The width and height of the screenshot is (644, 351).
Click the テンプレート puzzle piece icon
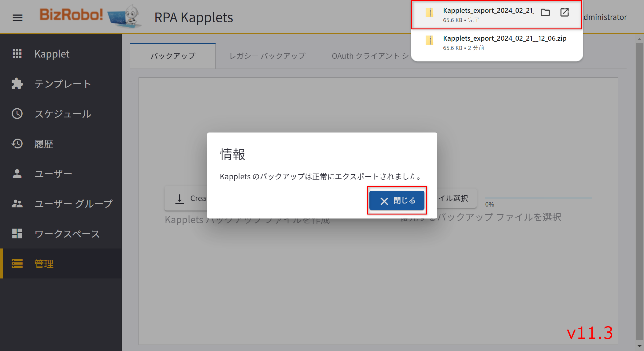tap(17, 84)
